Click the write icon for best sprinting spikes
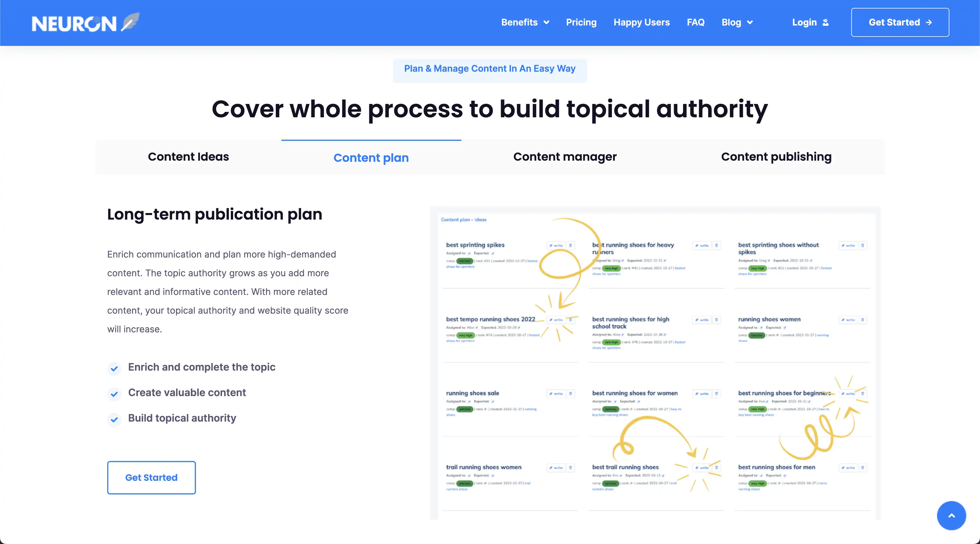Screen dimensions: 980x544 click(556, 246)
